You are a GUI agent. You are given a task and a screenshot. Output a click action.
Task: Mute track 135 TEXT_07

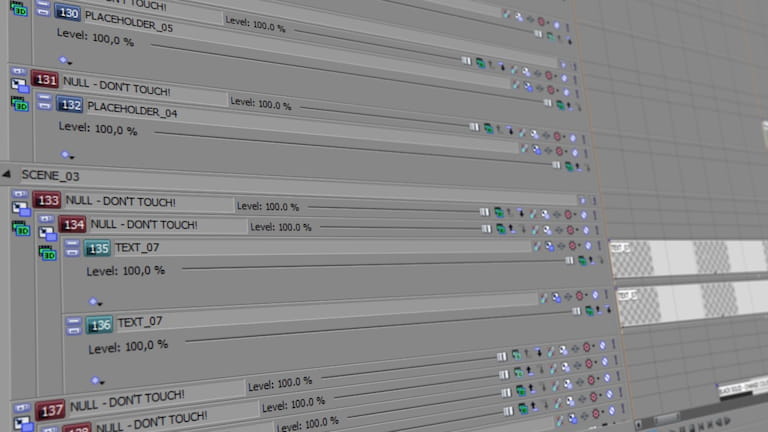(572, 245)
